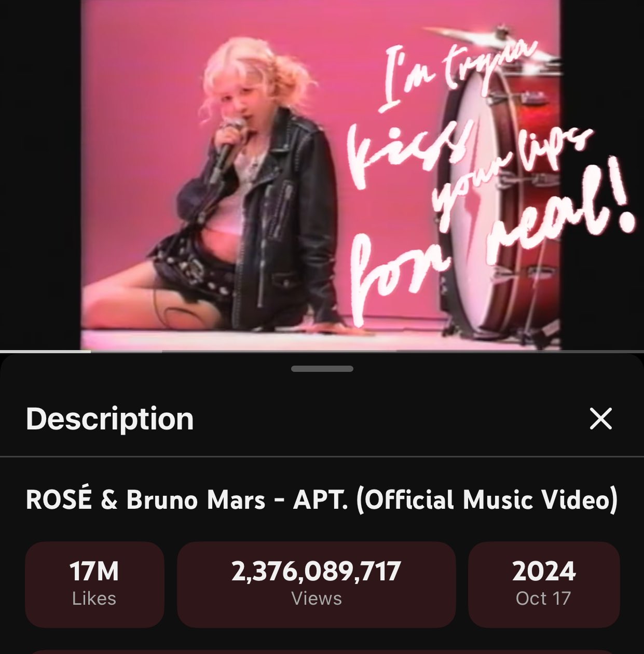This screenshot has width=644, height=654.
Task: Click the video title ROSÉ & Bruno Mars
Action: pyautogui.click(x=145, y=500)
